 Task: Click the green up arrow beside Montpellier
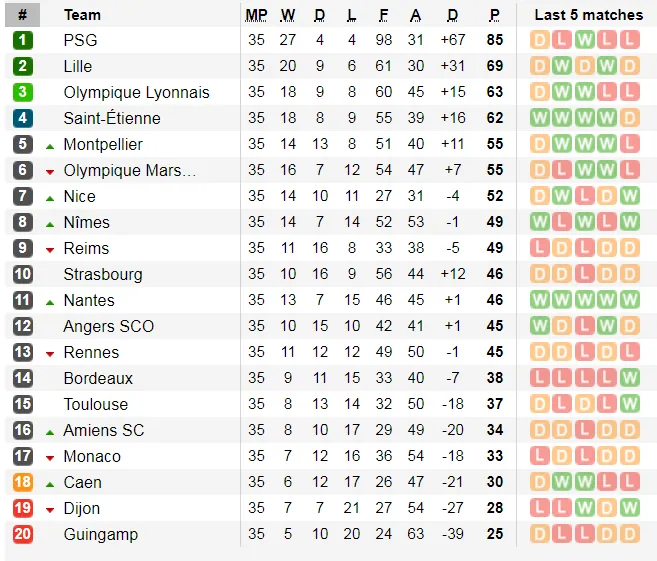50,145
